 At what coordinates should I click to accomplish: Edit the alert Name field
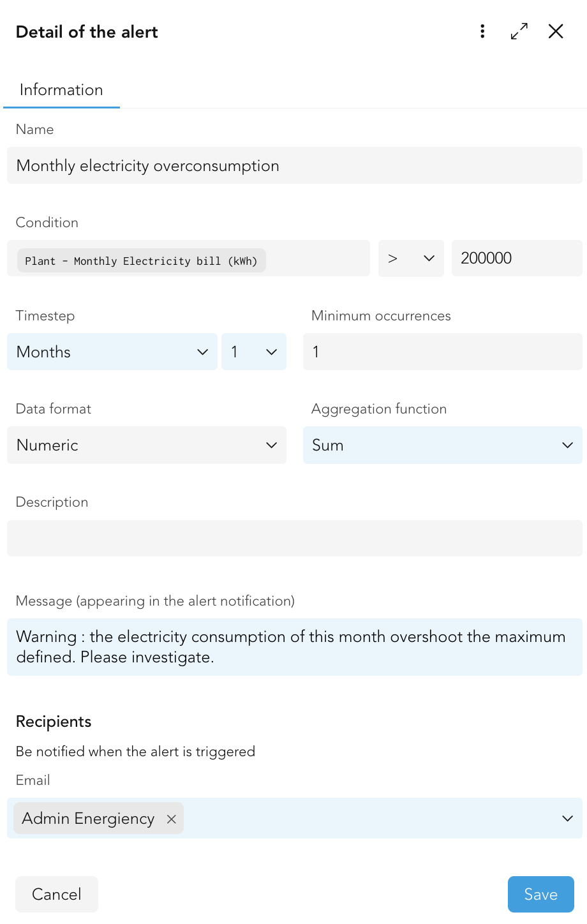click(x=295, y=166)
